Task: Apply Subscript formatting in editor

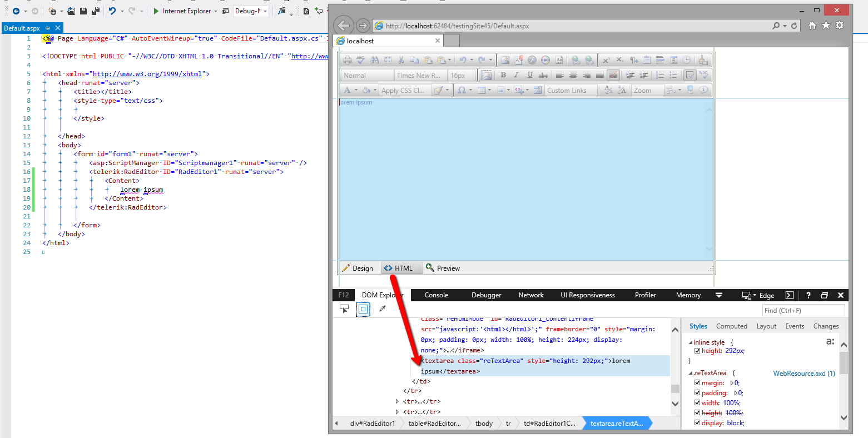Action: pyautogui.click(x=620, y=60)
